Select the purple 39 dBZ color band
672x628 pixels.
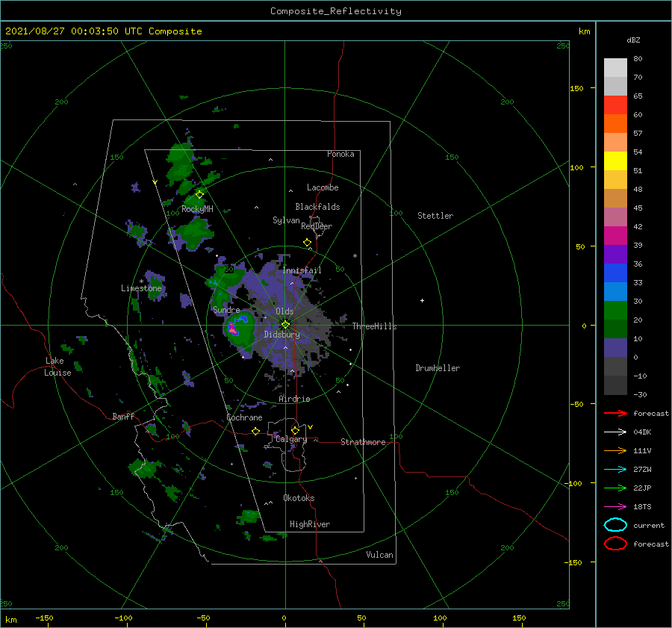coord(615,254)
